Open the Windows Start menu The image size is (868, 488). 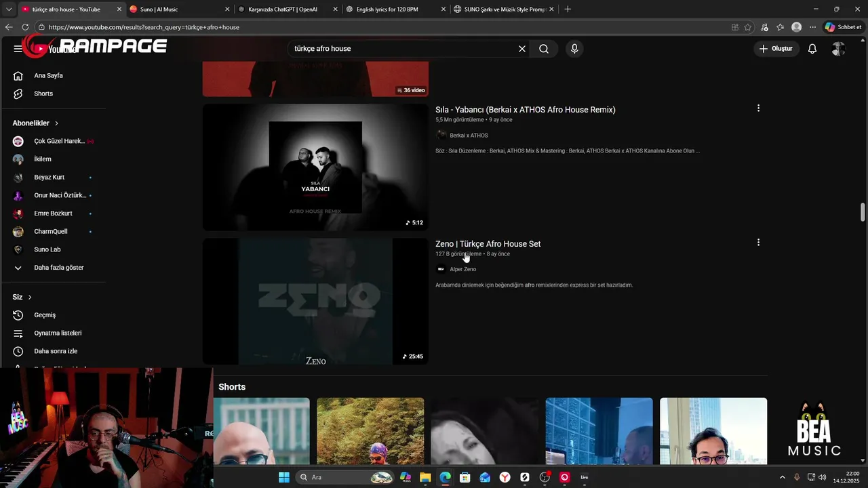pos(284,477)
